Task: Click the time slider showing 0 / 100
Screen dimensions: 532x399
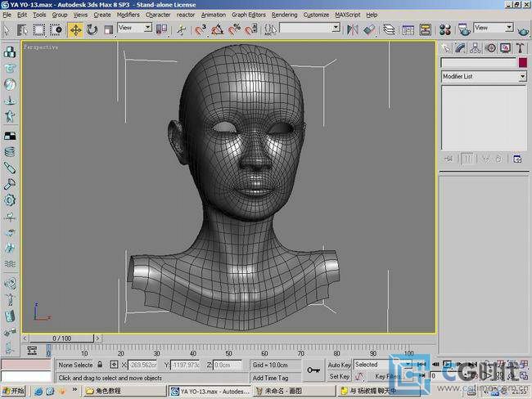Action: tap(61, 338)
